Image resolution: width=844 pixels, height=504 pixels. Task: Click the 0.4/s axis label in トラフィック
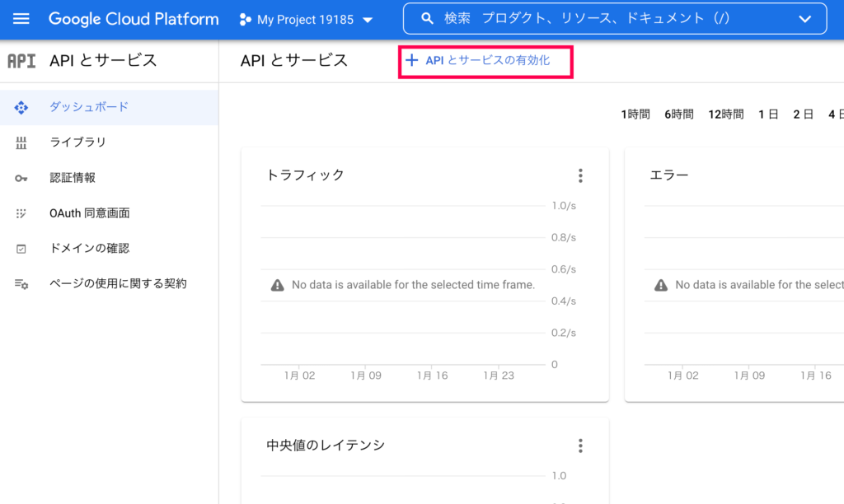[564, 301]
